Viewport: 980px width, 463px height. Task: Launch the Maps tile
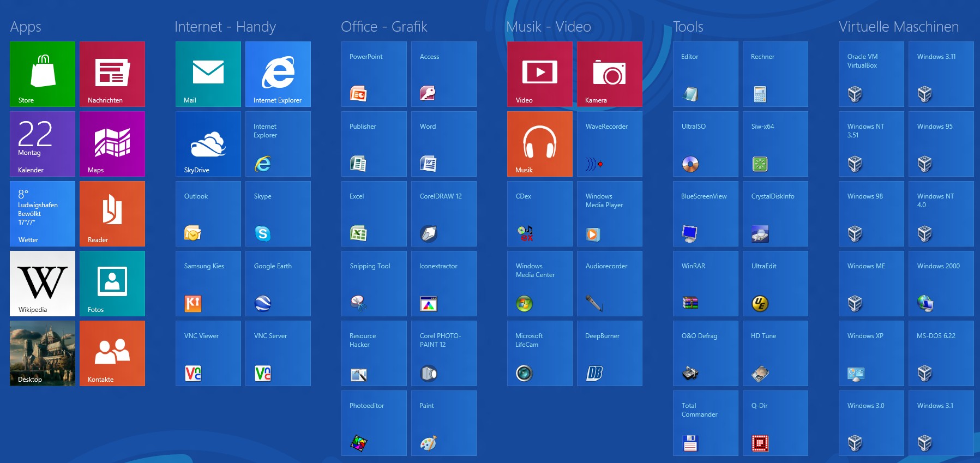112,144
